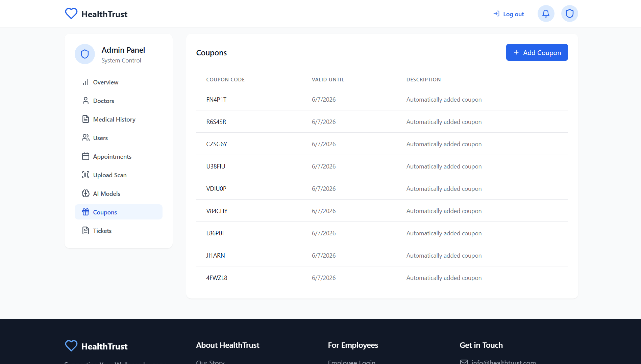Click the footer HealthTrust heart logo

click(x=71, y=346)
